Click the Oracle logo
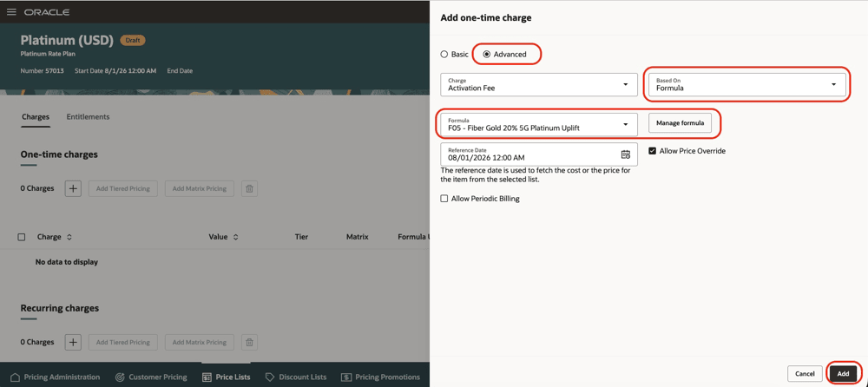Viewport: 868px width, 387px height. pos(47,12)
